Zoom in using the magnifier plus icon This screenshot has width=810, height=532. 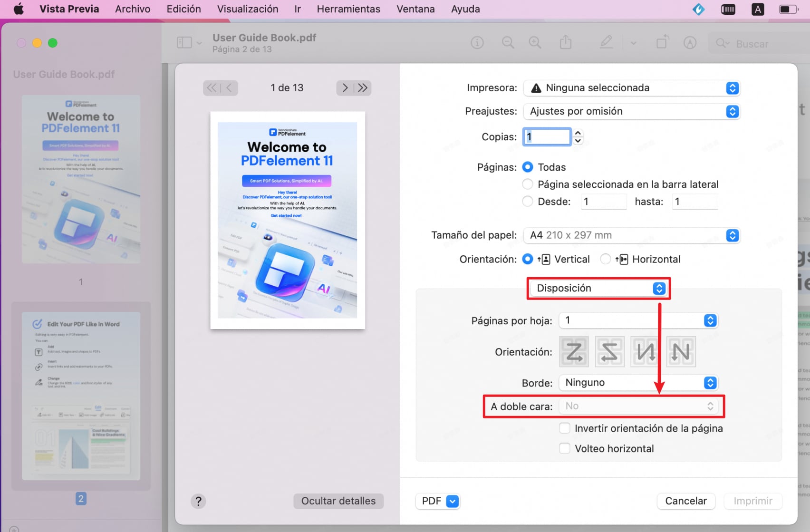[535, 43]
